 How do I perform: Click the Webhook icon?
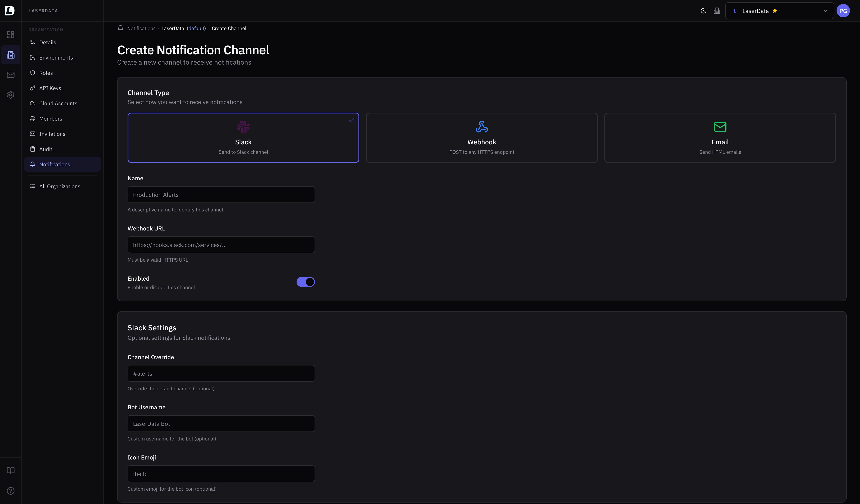click(481, 127)
